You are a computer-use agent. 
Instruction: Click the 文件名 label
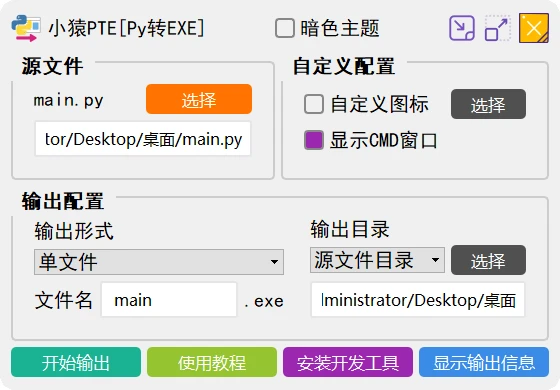tap(64, 300)
